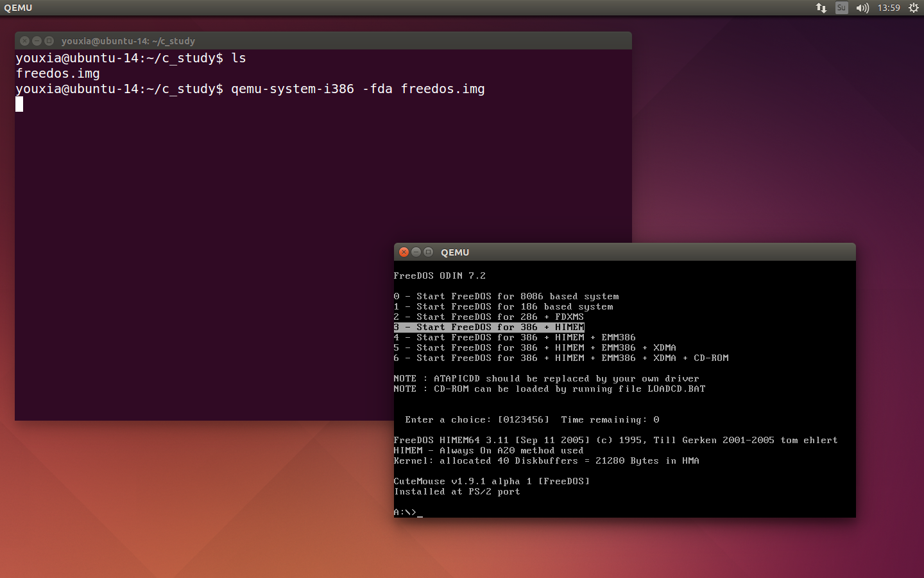Open the clock menu showing 13:59
The image size is (924, 578).
(x=888, y=8)
